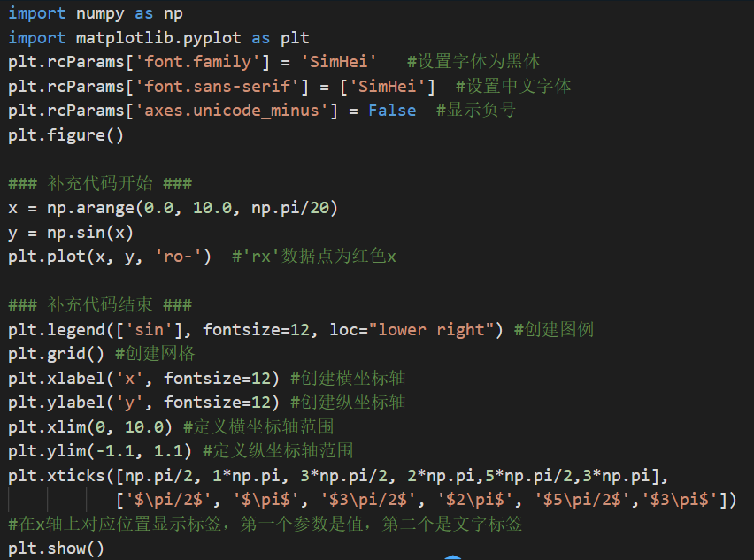Viewport: 754px width, 560px height.
Task: Click the plt.ylabel line
Action: (x=143, y=402)
